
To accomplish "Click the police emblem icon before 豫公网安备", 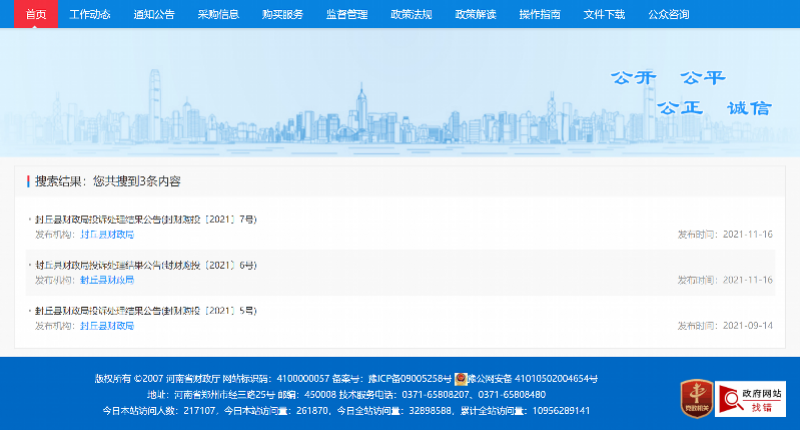I will click(x=461, y=379).
